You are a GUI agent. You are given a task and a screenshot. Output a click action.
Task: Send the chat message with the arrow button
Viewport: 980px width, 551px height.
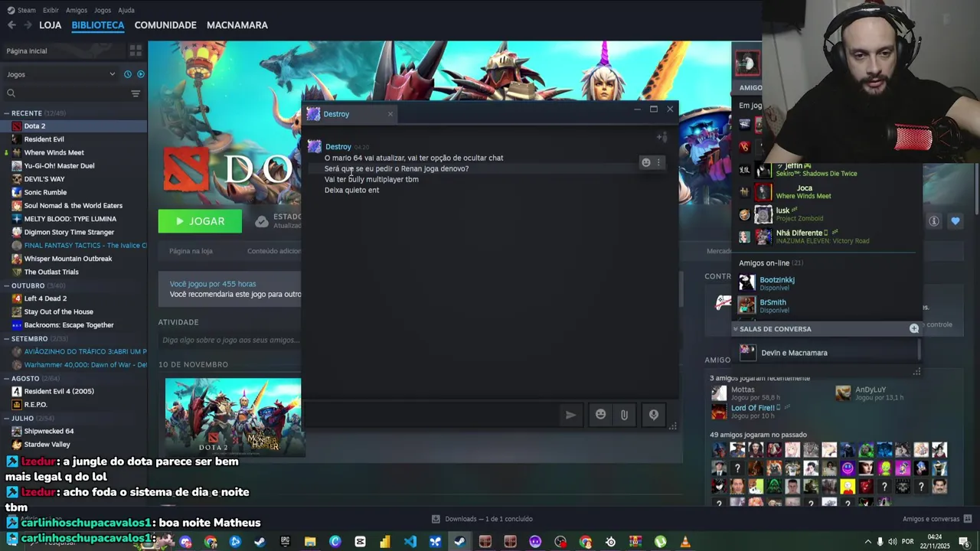click(570, 415)
